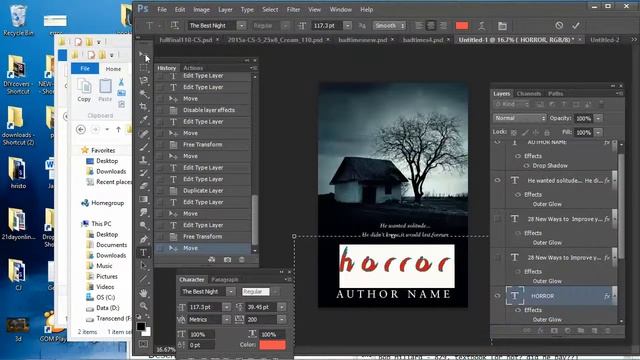The width and height of the screenshot is (640, 360).
Task: Select the Eyedropper tool
Action: [143, 120]
